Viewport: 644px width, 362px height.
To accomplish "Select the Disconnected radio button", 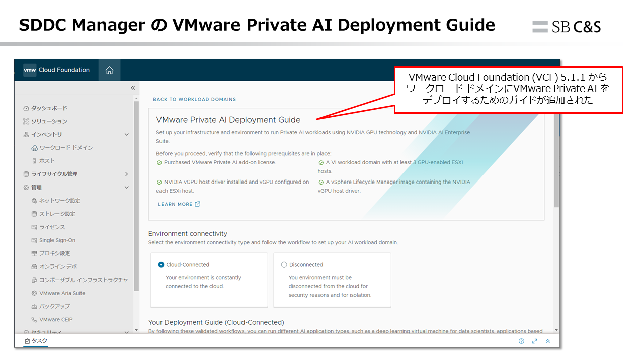I will (284, 265).
